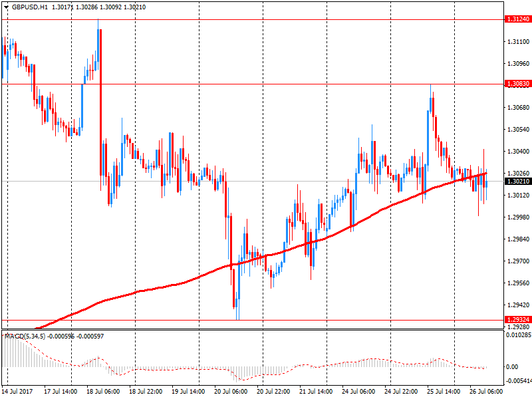Click the GBPUSD,H1 chart title text
This screenshot has width=532, height=399.
point(30,7)
